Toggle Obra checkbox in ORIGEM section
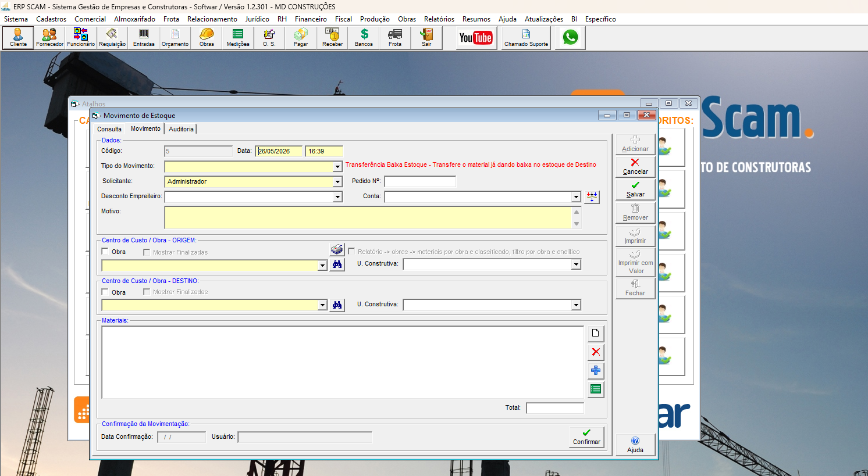The image size is (868, 476). coord(105,252)
